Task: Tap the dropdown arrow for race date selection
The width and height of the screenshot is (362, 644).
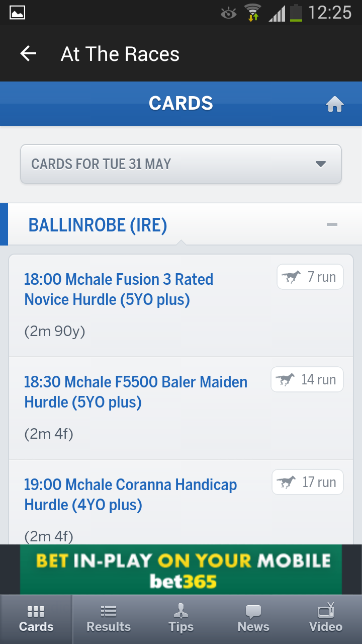Action: point(320,164)
